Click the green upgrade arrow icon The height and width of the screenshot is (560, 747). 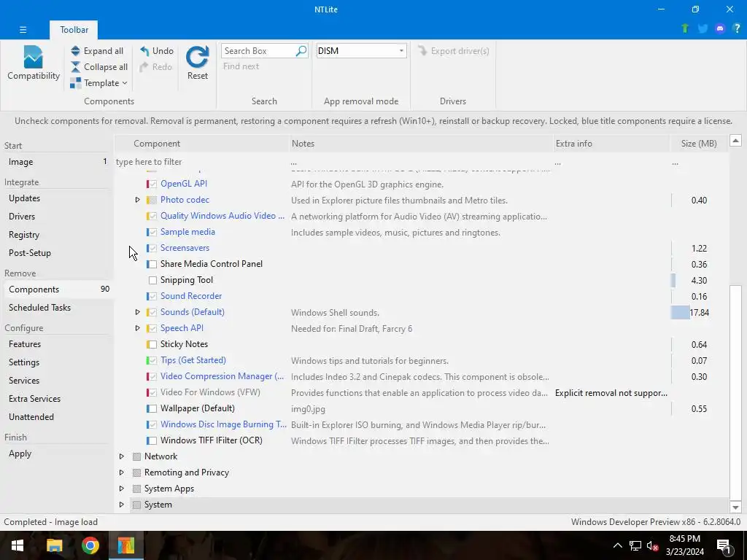(685, 28)
